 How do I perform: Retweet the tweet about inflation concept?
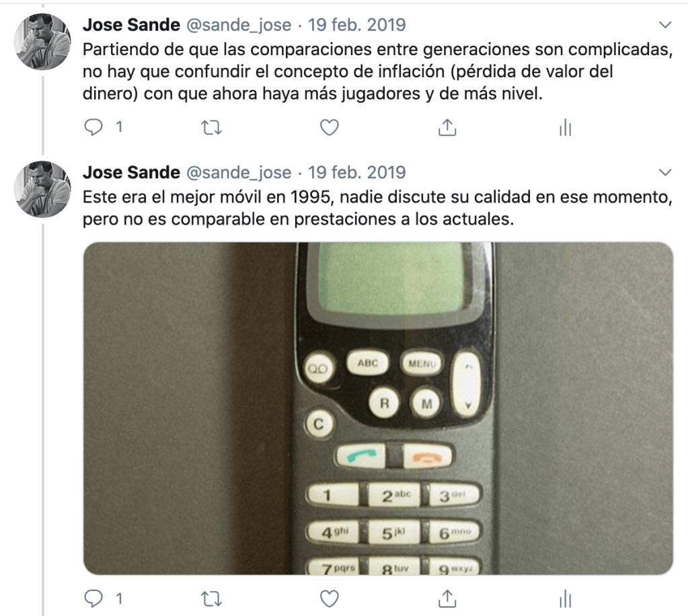coord(211,128)
